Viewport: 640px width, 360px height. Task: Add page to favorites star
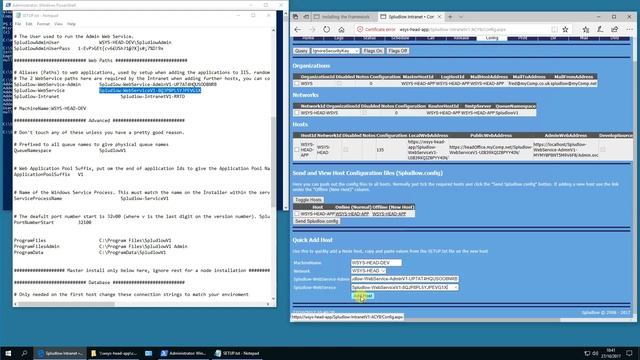565,29
